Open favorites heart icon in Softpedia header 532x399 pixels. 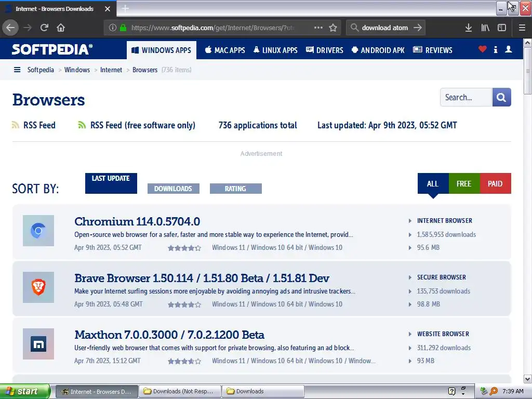coord(483,49)
